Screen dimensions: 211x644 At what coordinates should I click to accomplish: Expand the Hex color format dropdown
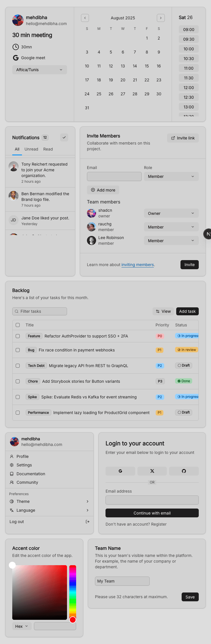coord(22,626)
